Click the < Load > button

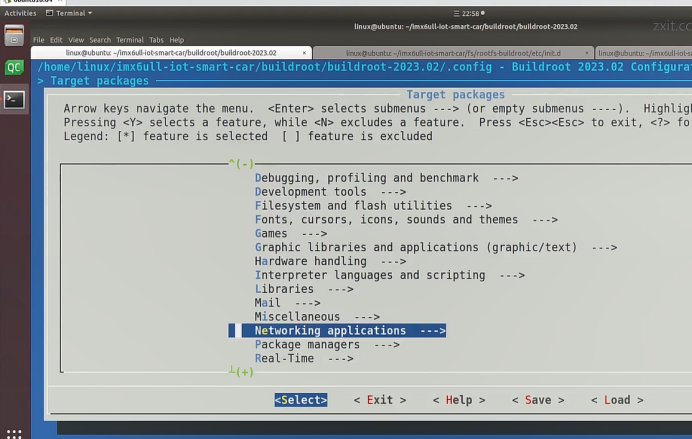[617, 400]
